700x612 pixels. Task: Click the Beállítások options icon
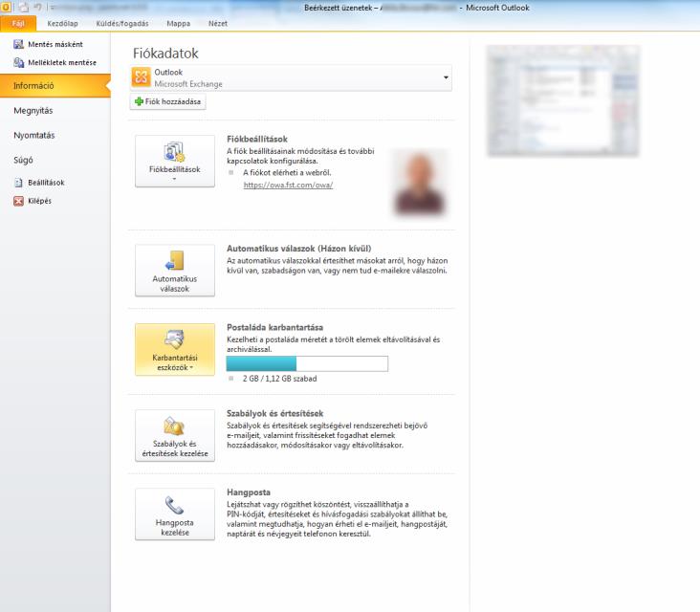(x=18, y=183)
